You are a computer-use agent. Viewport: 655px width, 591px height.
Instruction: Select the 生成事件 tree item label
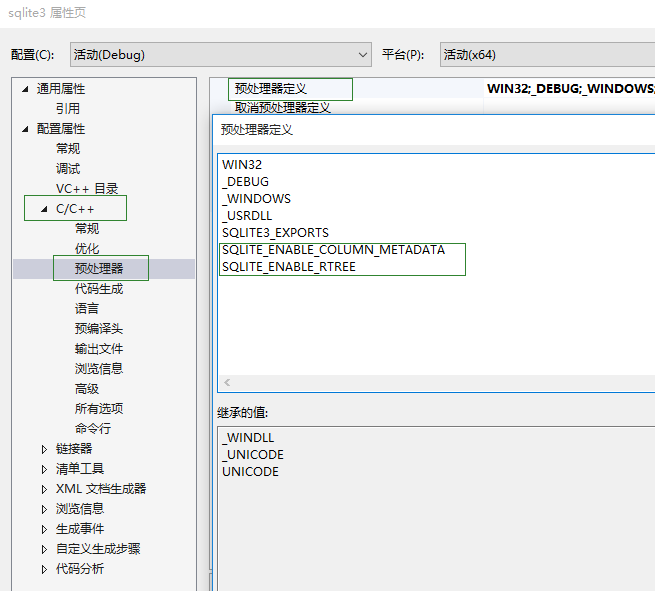[80, 529]
